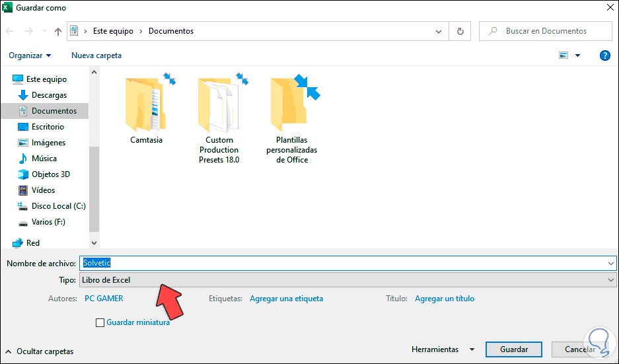This screenshot has width=619, height=364.
Task: Edit the PC GAMER author
Action: 104,299
